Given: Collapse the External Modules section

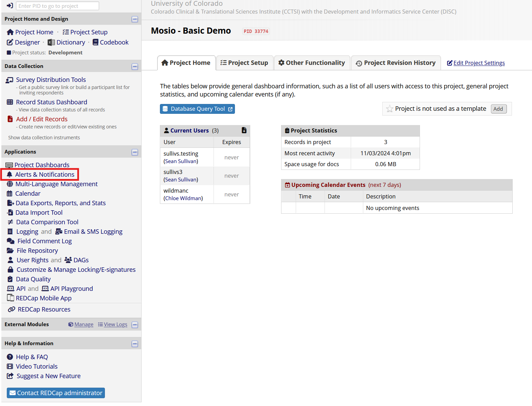Looking at the screenshot, I should coord(135,325).
